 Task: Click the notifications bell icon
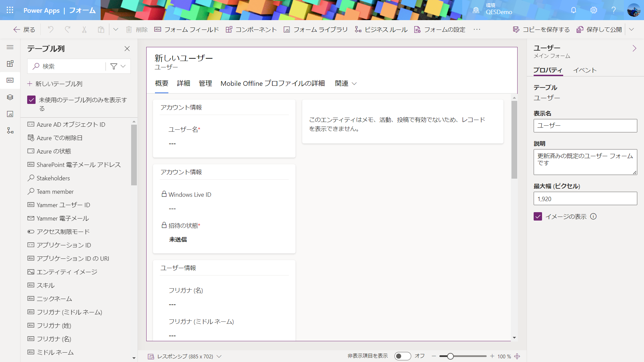click(x=574, y=10)
